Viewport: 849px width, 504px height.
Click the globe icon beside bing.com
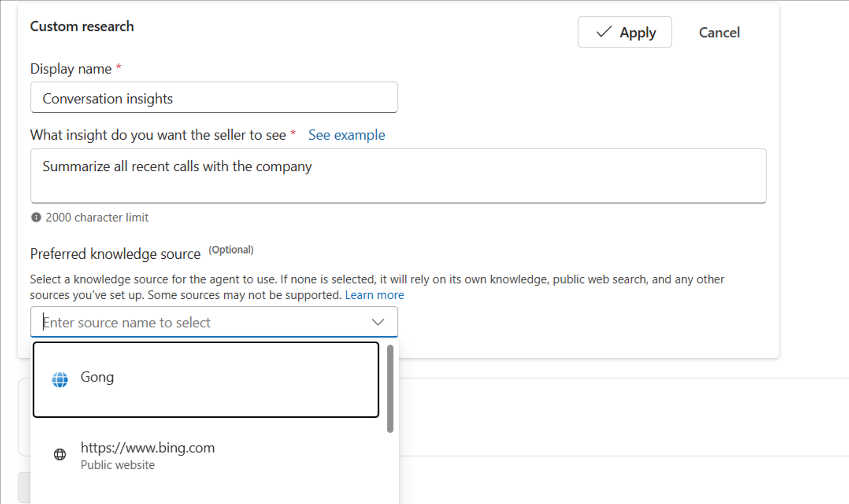click(59, 454)
